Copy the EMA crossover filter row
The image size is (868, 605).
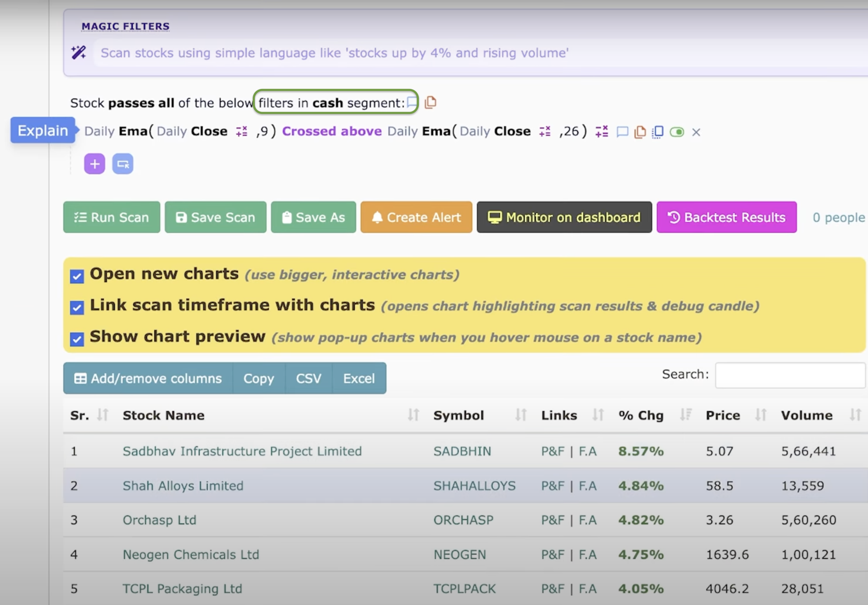click(640, 132)
